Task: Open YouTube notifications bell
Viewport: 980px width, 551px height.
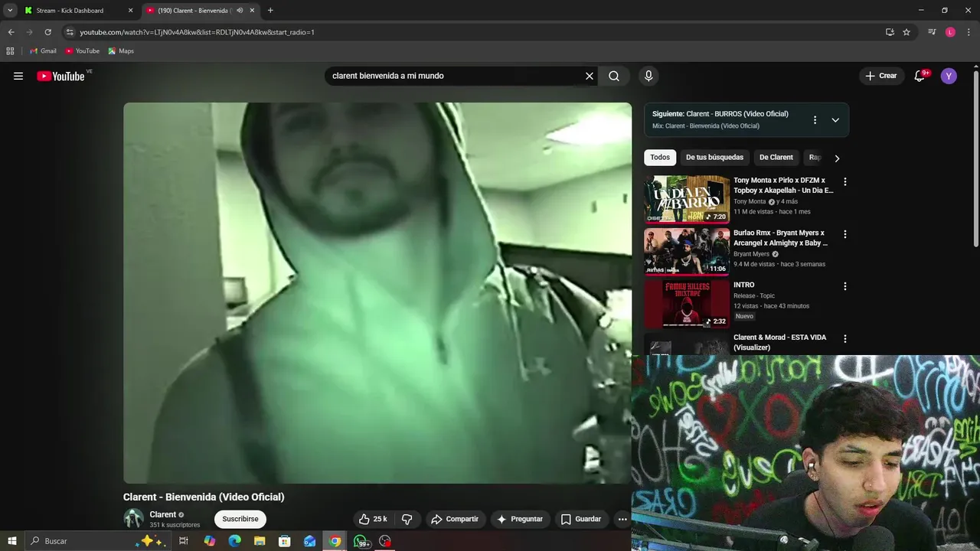Action: [x=920, y=76]
